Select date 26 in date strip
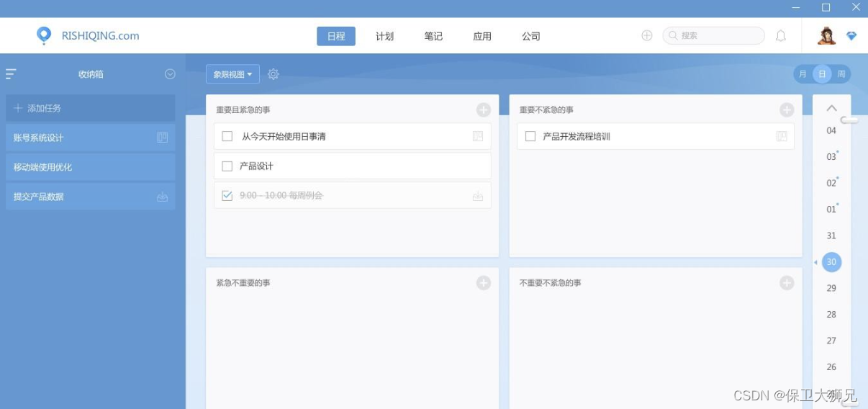868x409 pixels. 831,367
